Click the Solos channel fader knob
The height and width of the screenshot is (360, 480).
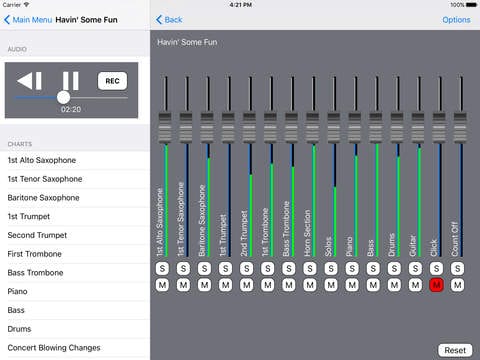coord(333,128)
